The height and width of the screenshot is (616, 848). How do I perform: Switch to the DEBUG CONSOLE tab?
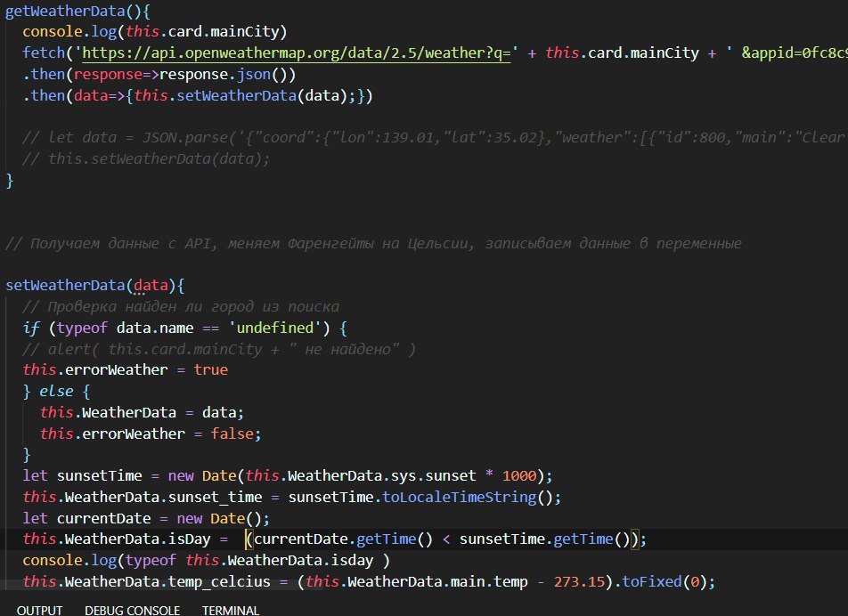coord(133,610)
